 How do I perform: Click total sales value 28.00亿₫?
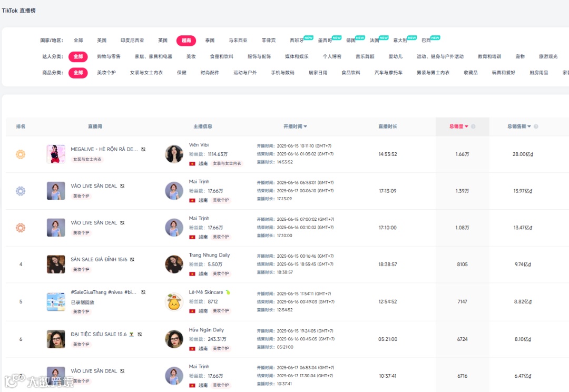pos(523,154)
